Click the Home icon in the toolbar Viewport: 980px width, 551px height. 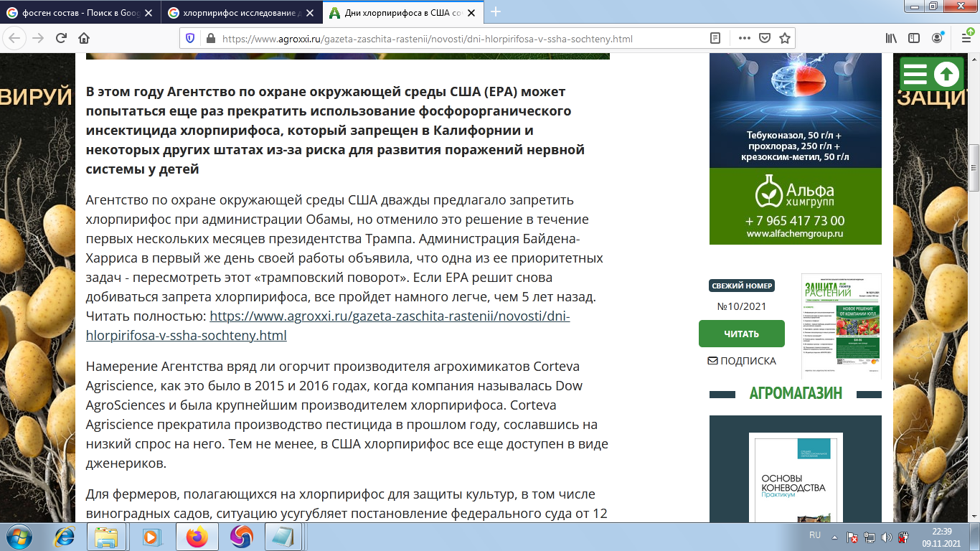click(x=85, y=37)
